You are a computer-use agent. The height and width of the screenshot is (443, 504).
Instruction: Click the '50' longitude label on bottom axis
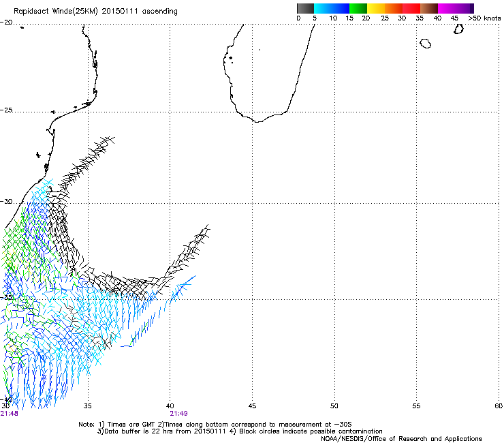coord(334,406)
